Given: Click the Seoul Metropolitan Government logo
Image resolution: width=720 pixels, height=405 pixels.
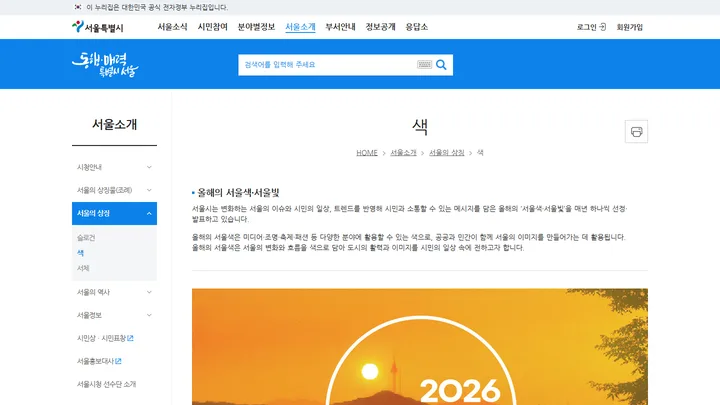Looking at the screenshot, I should coord(97,27).
